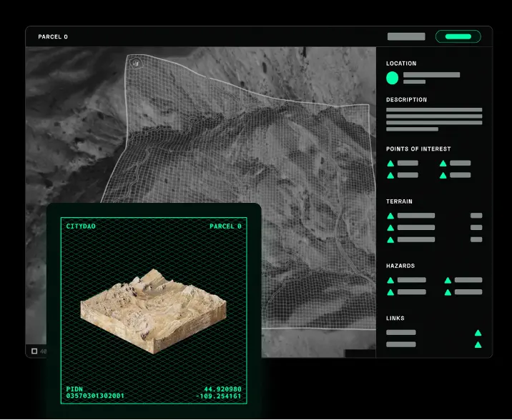512x420 pixels.
Task: Click the PIDN number 03570301302001
Action: tap(95, 396)
